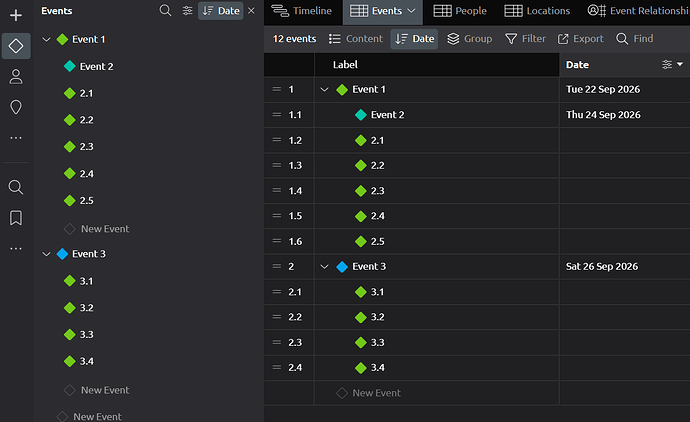Collapse Event 1 in the left tree
The image size is (690, 422).
[46, 40]
